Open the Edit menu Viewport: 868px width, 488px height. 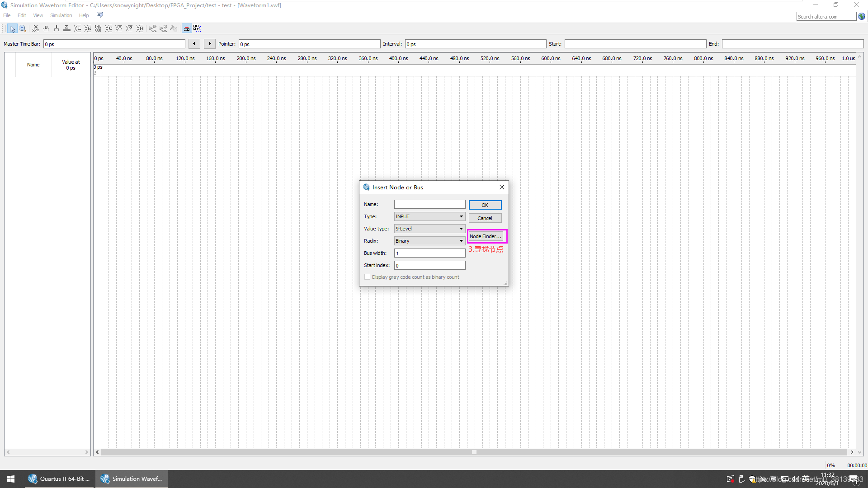22,15
